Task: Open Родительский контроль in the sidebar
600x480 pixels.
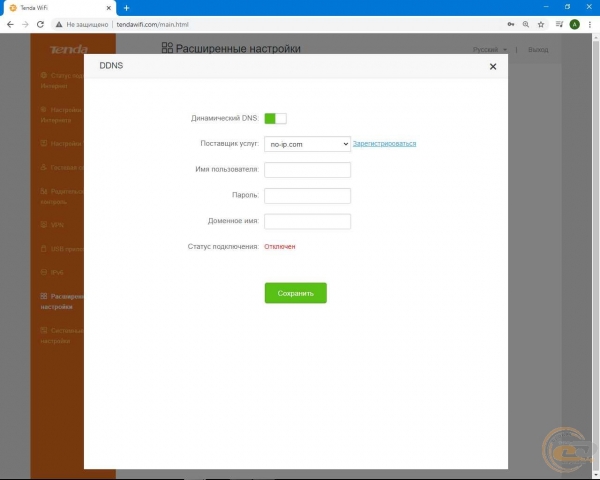Action: pos(62,196)
